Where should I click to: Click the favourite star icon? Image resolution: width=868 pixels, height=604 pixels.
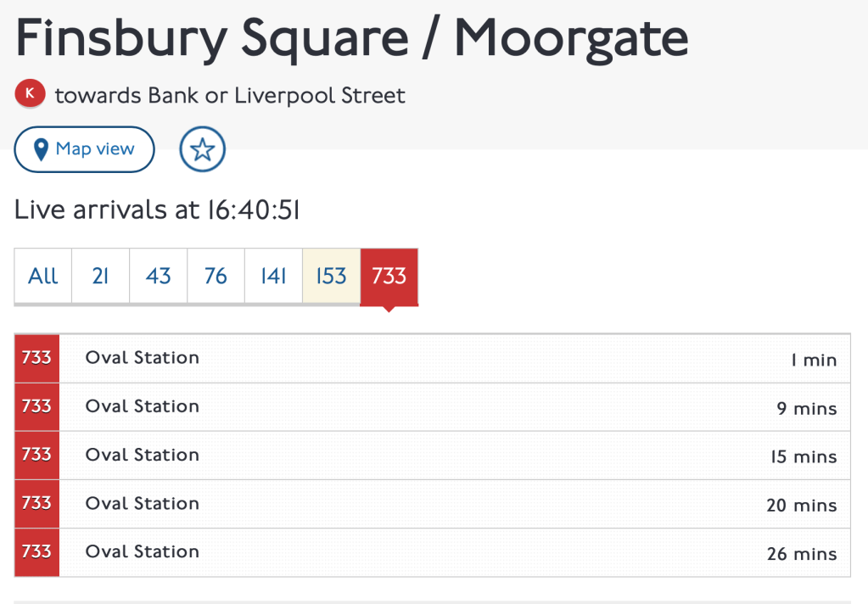(202, 150)
